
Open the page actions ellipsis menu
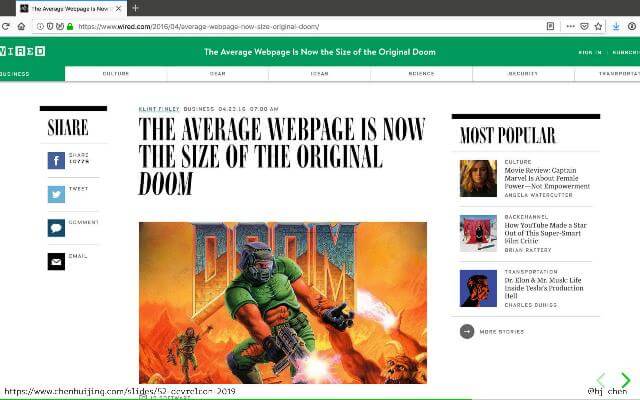pyautogui.click(x=569, y=27)
